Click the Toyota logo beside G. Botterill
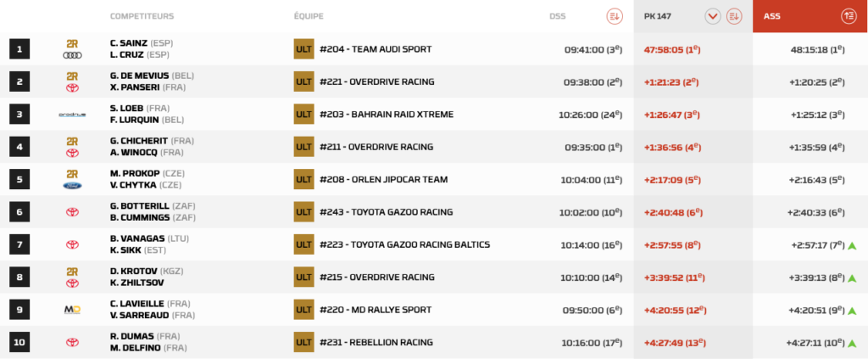The image size is (868, 359). [72, 212]
